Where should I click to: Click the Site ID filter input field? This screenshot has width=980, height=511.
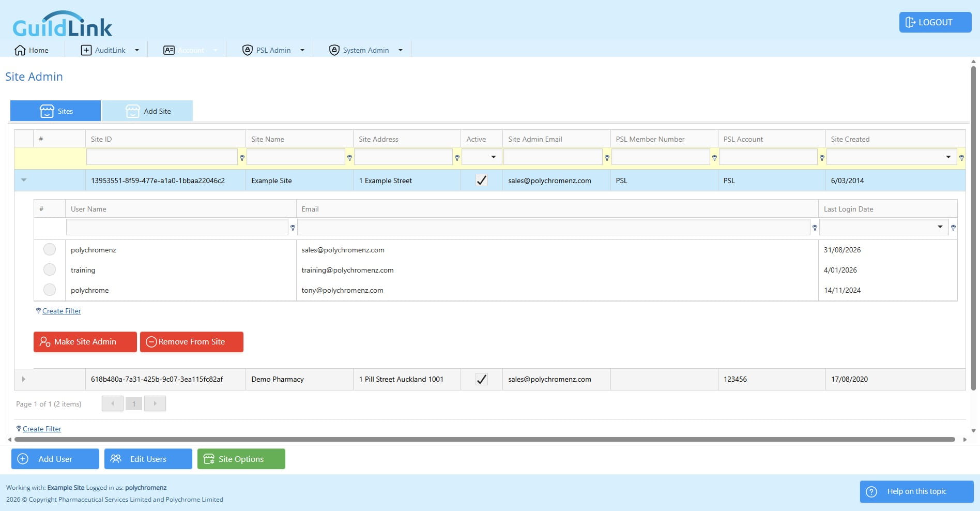pos(162,157)
